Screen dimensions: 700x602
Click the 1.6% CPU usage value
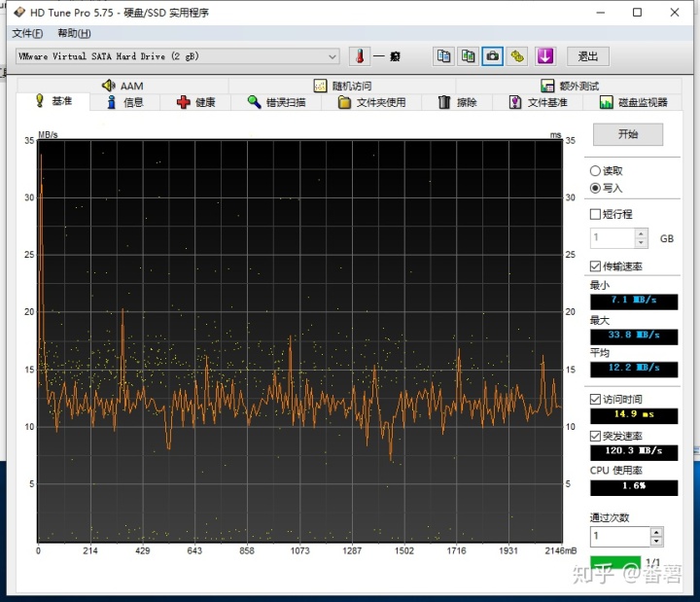(x=634, y=487)
